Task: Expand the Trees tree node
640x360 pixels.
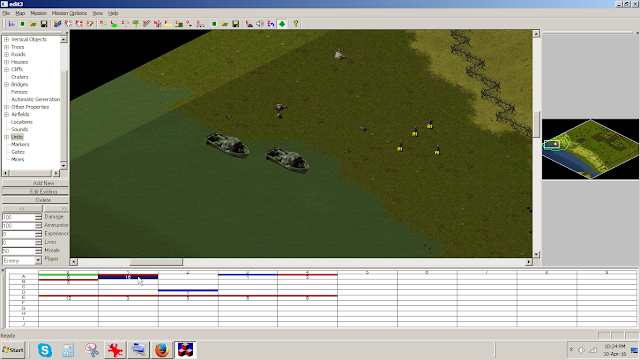Action: click(x=7, y=47)
